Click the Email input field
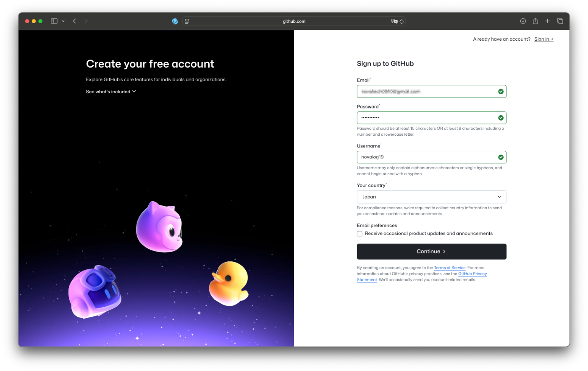This screenshot has height=371, width=588. pos(431,92)
